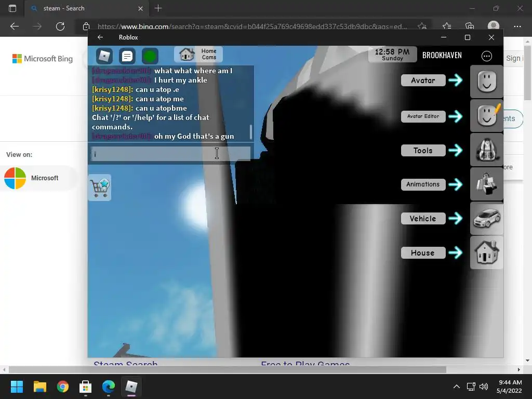This screenshot has width=532, height=399.
Task: Open a new browser tab
Action: tap(158, 8)
